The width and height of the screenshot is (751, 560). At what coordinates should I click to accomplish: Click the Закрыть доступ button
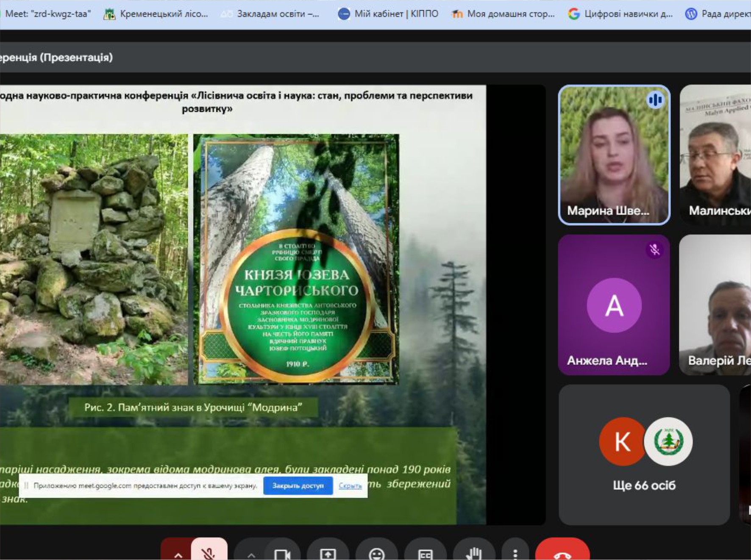point(298,485)
